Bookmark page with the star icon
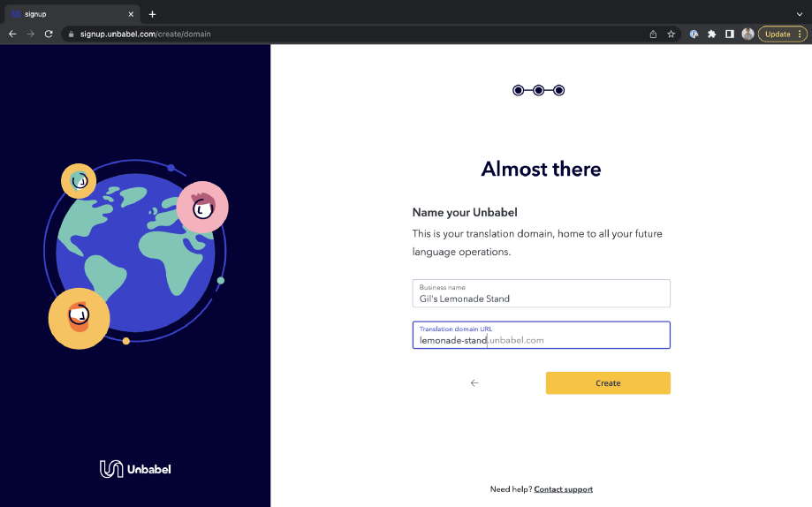 click(x=672, y=34)
